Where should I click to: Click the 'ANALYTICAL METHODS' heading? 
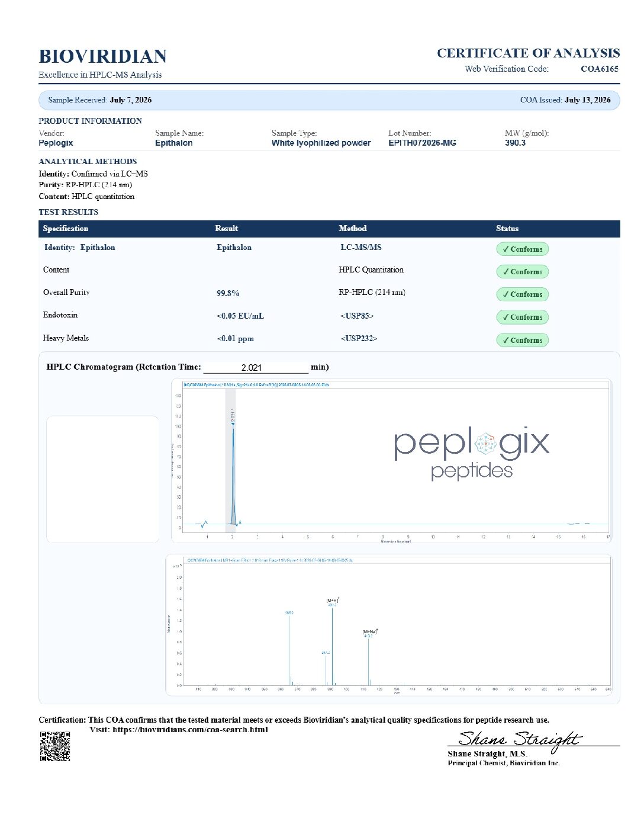[x=88, y=161]
